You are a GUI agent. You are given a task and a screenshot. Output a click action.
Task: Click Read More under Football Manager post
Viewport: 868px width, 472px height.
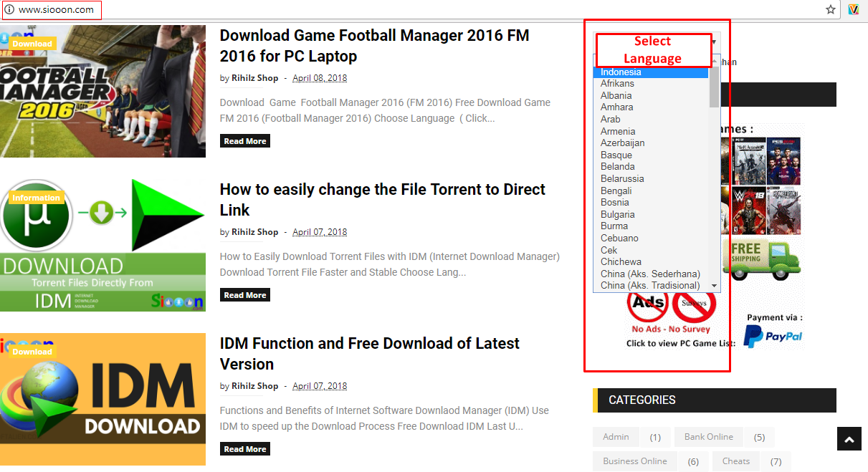245,141
